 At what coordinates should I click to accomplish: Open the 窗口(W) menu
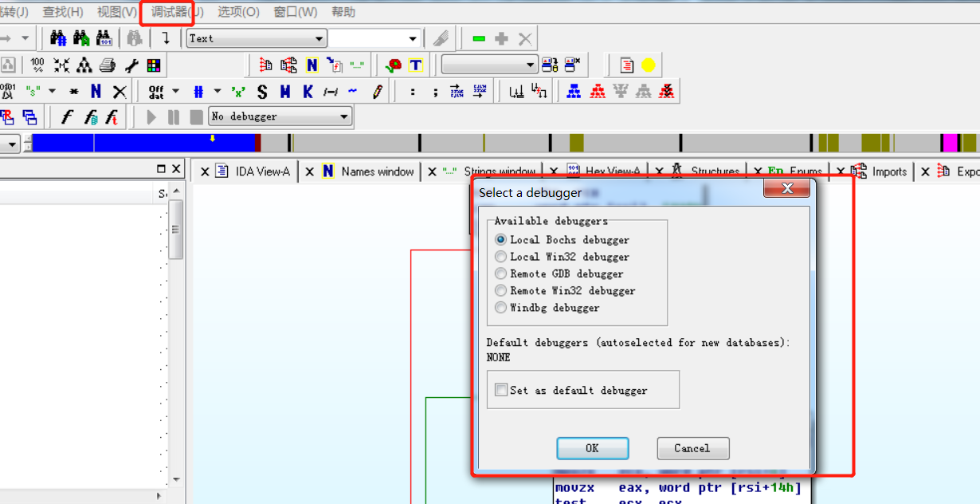(x=295, y=12)
